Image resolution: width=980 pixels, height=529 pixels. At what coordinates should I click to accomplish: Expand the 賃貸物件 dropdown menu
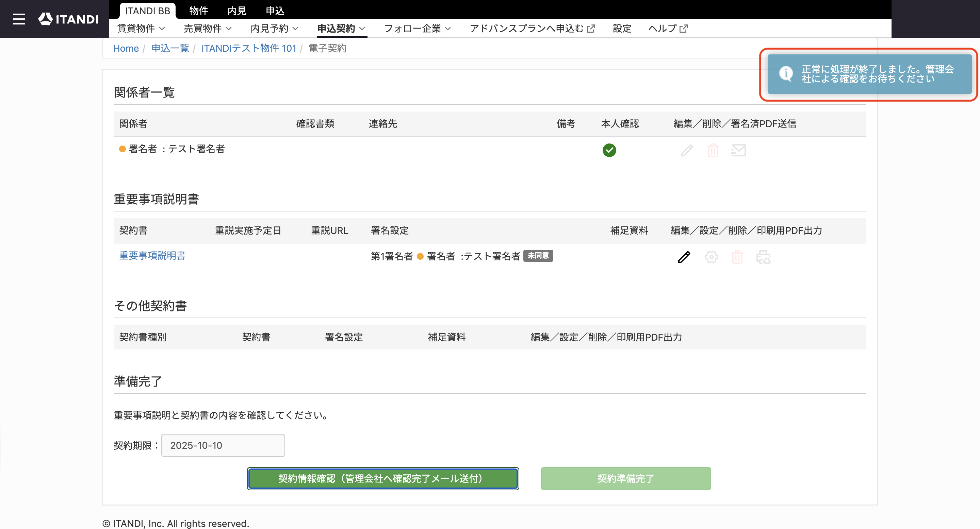point(141,29)
